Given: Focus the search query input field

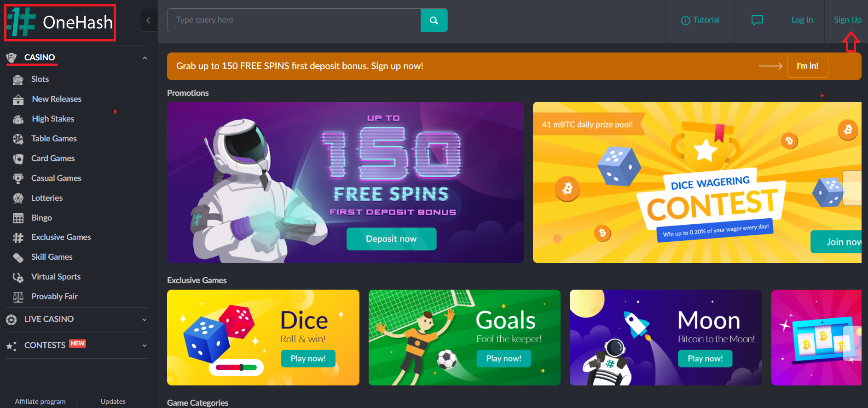Looking at the screenshot, I should click(x=294, y=20).
